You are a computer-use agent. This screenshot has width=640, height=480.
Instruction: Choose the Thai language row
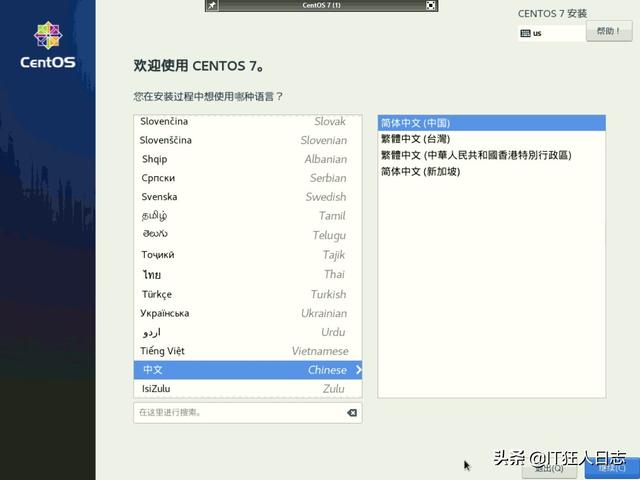(x=247, y=274)
